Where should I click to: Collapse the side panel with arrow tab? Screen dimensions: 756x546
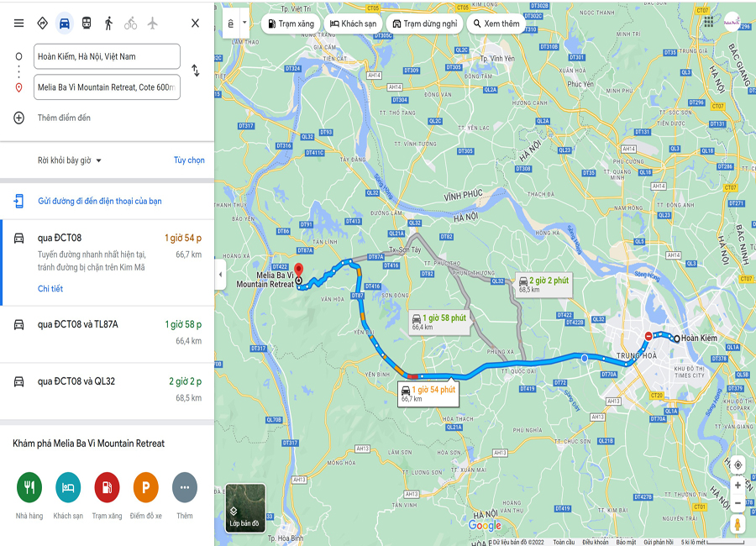(220, 275)
